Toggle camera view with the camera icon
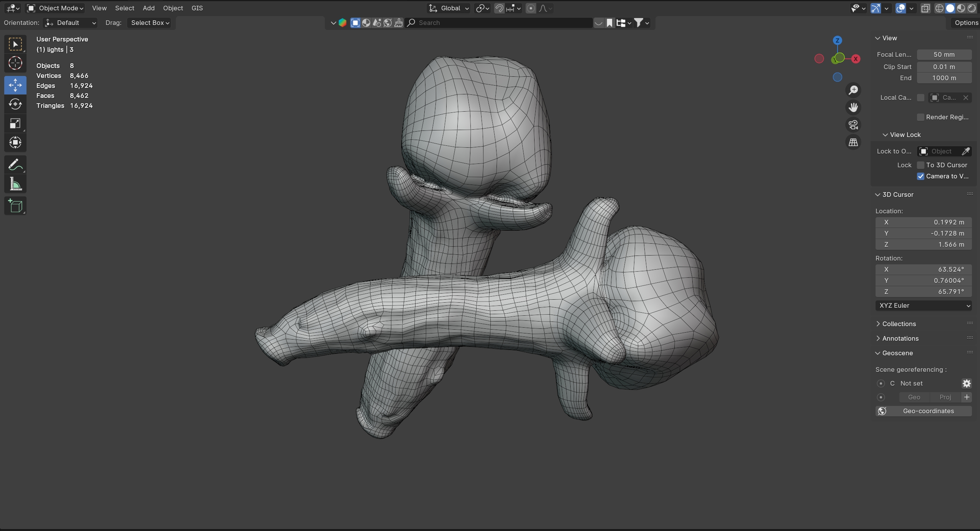Image resolution: width=980 pixels, height=531 pixels. (x=853, y=125)
